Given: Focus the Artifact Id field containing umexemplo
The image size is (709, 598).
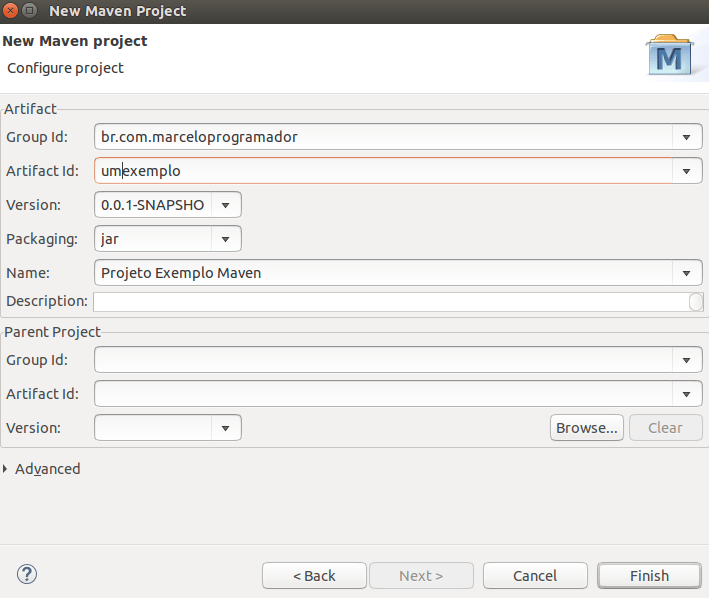Looking at the screenshot, I should point(380,171).
